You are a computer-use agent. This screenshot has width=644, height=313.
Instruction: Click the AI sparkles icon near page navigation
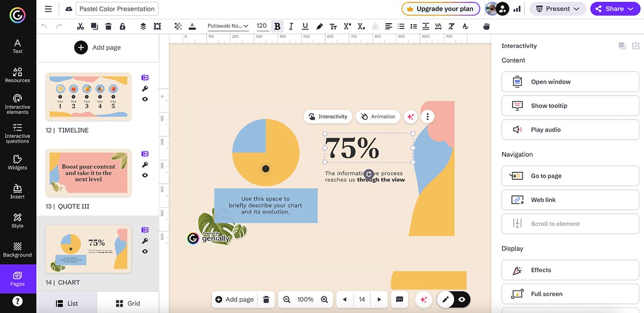423,299
